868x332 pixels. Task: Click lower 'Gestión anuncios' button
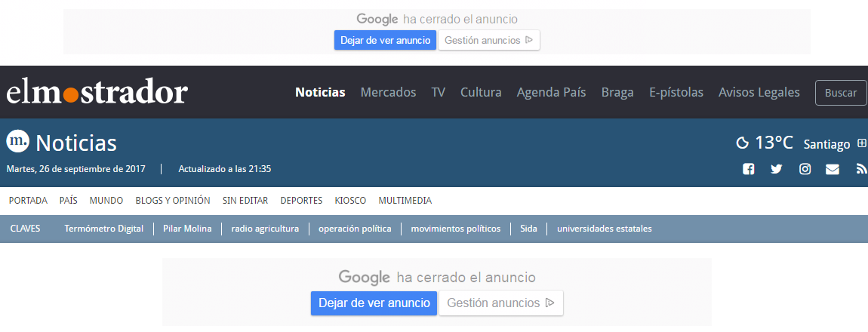[500, 303]
